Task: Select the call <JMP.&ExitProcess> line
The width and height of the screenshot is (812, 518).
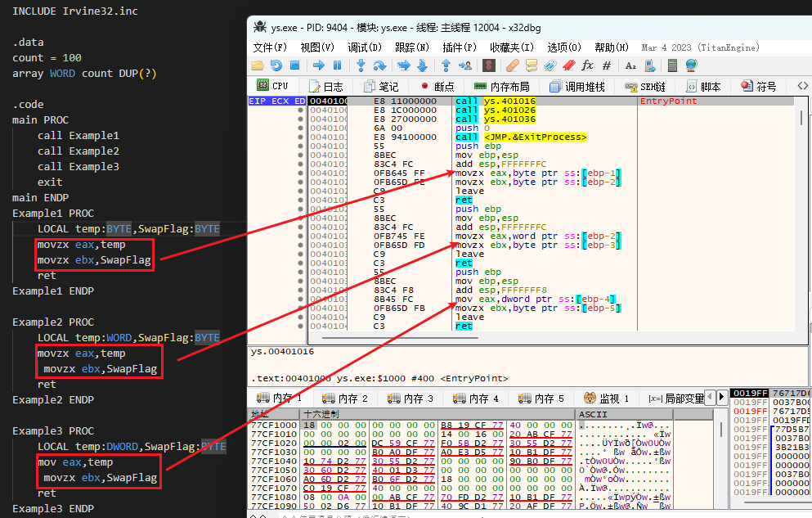Action: click(520, 137)
